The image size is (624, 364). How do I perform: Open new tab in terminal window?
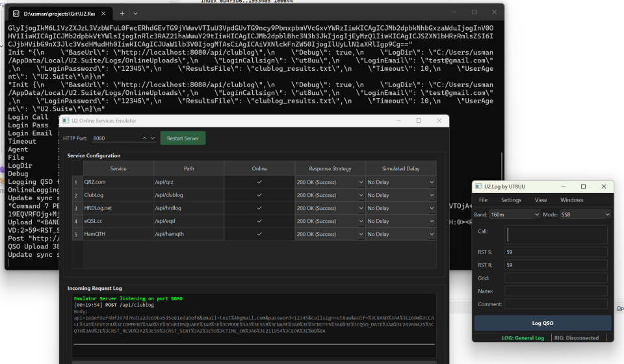tap(122, 14)
